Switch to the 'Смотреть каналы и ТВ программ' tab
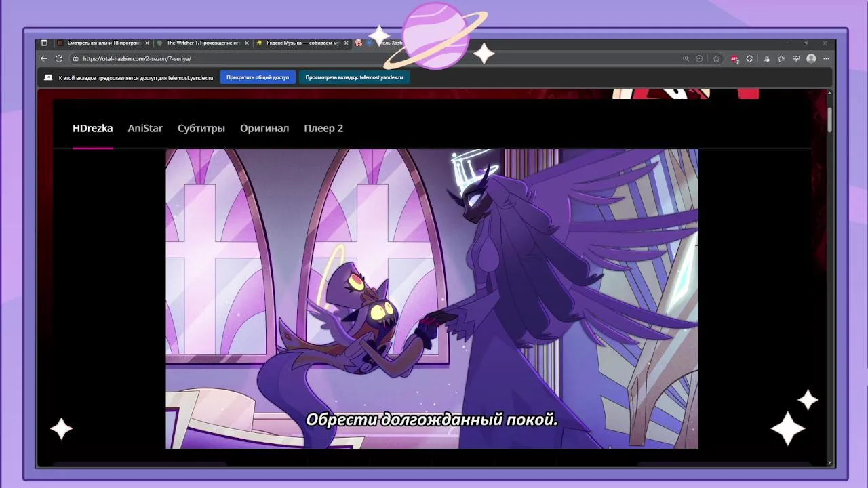The height and width of the screenshot is (488, 868). (x=103, y=43)
